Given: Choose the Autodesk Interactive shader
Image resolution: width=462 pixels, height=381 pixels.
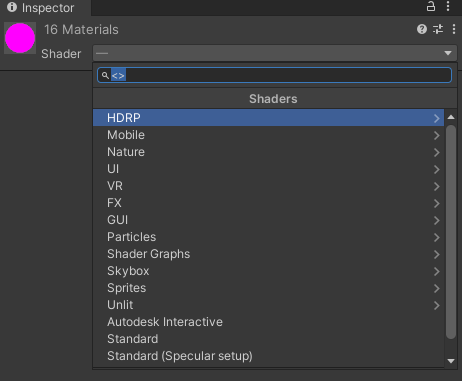Looking at the screenshot, I should pyautogui.click(x=268, y=322).
